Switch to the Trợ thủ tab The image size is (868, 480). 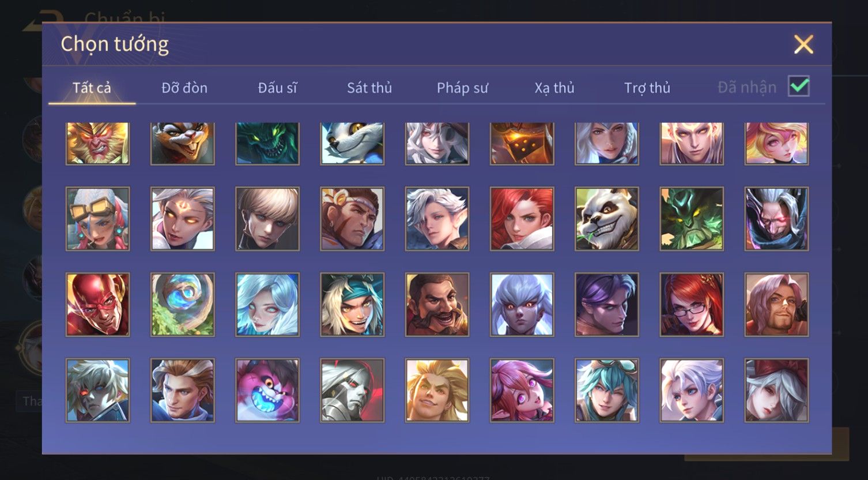click(647, 88)
